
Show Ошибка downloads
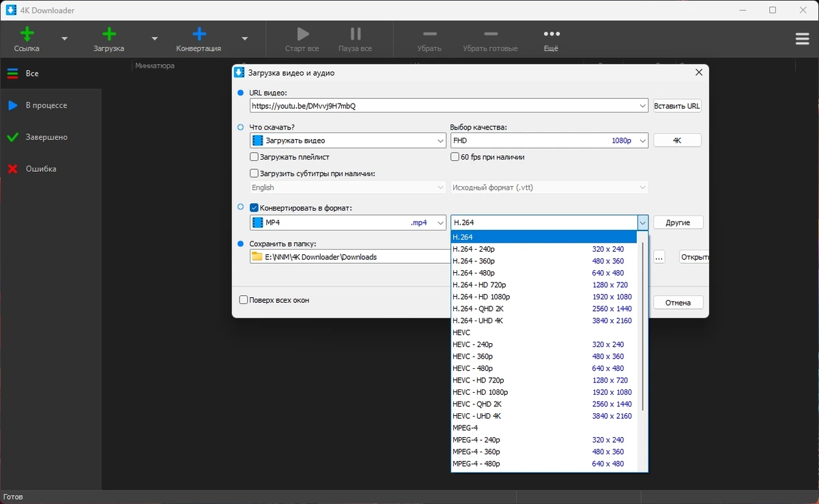[x=51, y=168]
